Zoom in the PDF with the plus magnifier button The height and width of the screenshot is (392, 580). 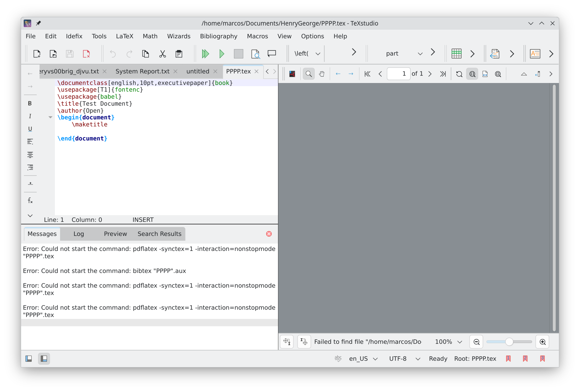click(x=542, y=342)
